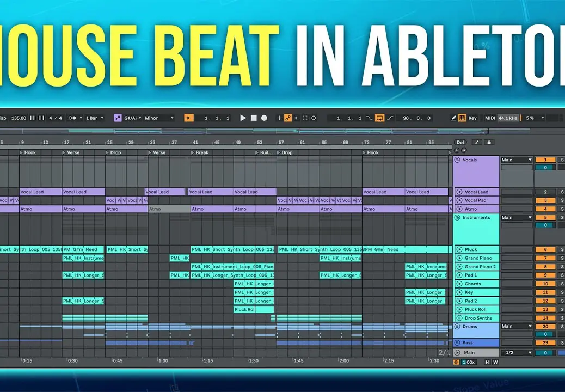Arm the Arrangement Record button
This screenshot has width=565, height=392.
(264, 118)
